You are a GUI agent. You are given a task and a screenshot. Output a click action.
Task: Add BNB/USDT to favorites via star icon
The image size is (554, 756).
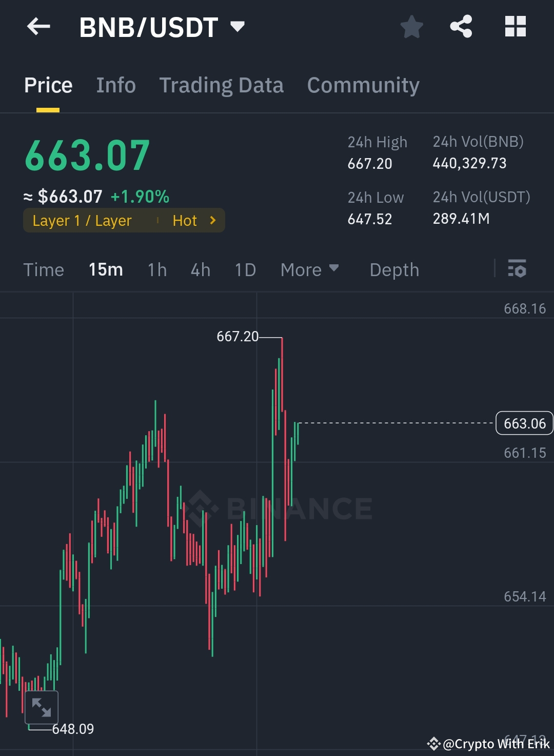coord(411,27)
